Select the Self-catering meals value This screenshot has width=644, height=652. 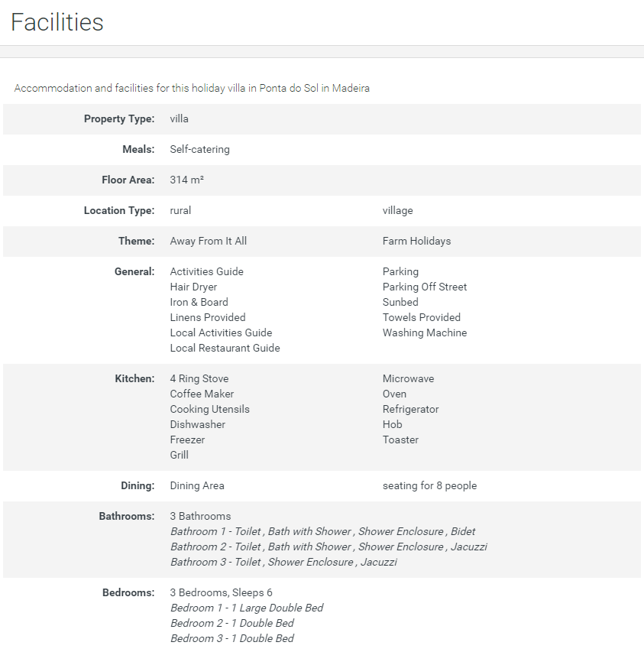click(x=199, y=149)
